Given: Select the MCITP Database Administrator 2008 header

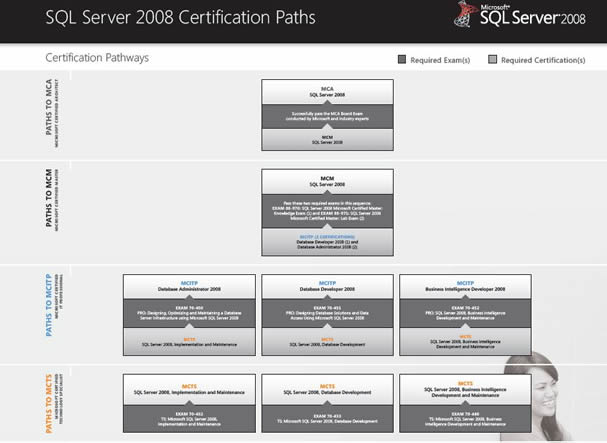Looking at the screenshot, I should pyautogui.click(x=189, y=287).
